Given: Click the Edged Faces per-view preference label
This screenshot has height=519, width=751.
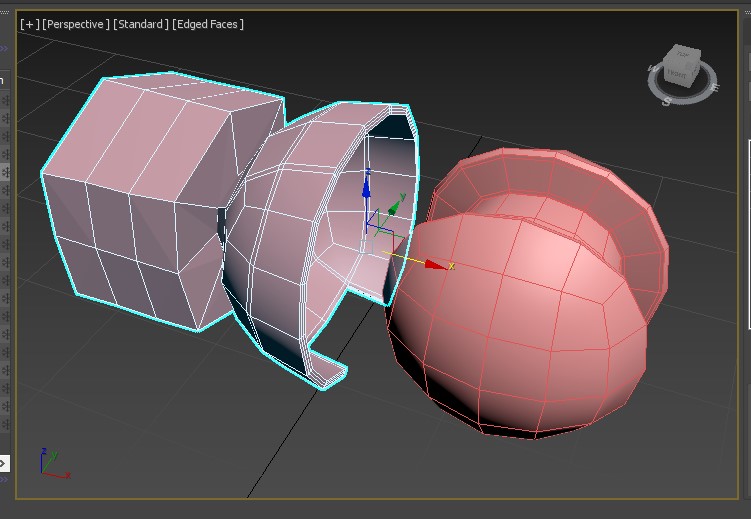Looking at the screenshot, I should click(208, 24).
